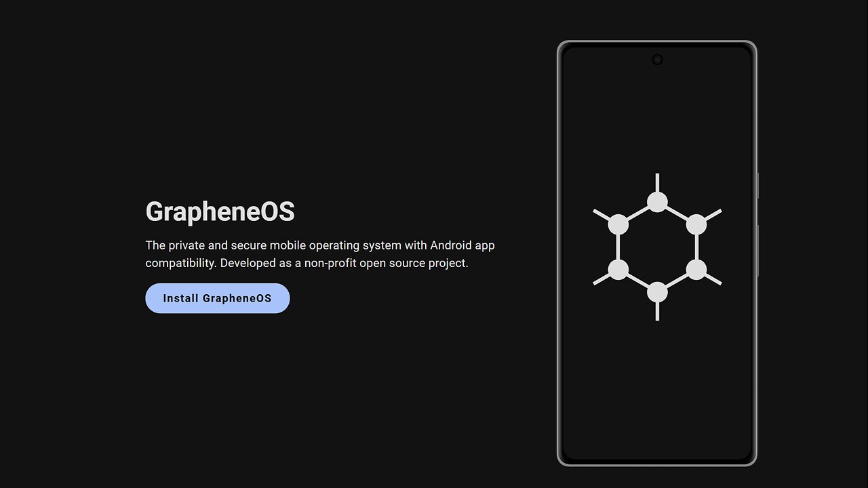This screenshot has width=868, height=488.
Task: Click the words "Android app" in the description
Action: [462, 245]
